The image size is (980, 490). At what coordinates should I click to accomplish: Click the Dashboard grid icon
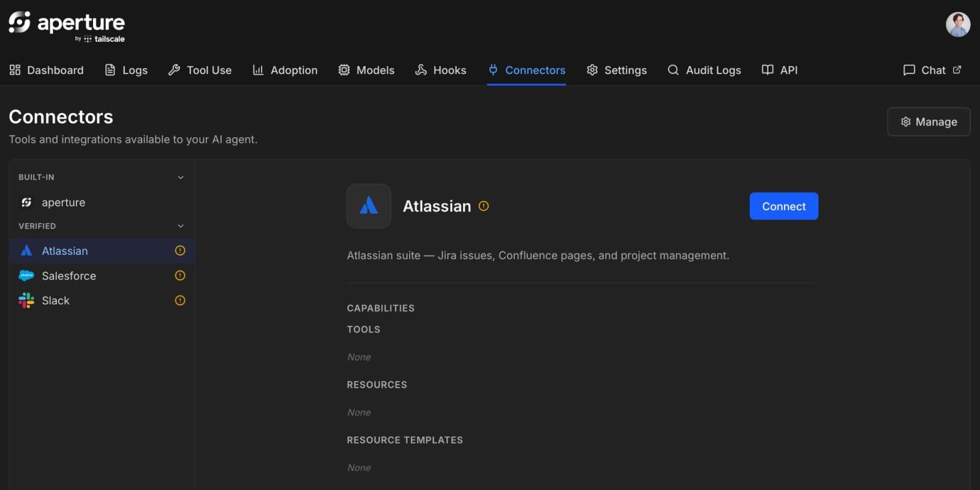pyautogui.click(x=15, y=70)
